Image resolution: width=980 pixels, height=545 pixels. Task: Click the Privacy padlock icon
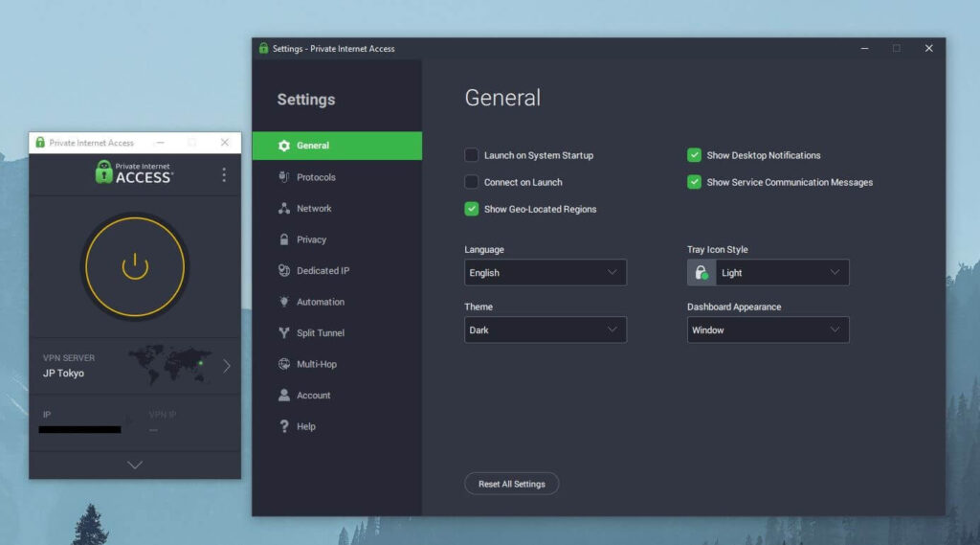(x=284, y=239)
